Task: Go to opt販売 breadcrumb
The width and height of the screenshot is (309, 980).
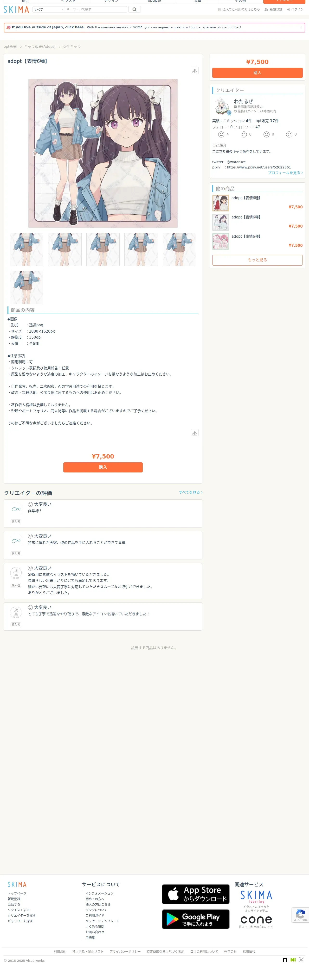Action: 10,46
